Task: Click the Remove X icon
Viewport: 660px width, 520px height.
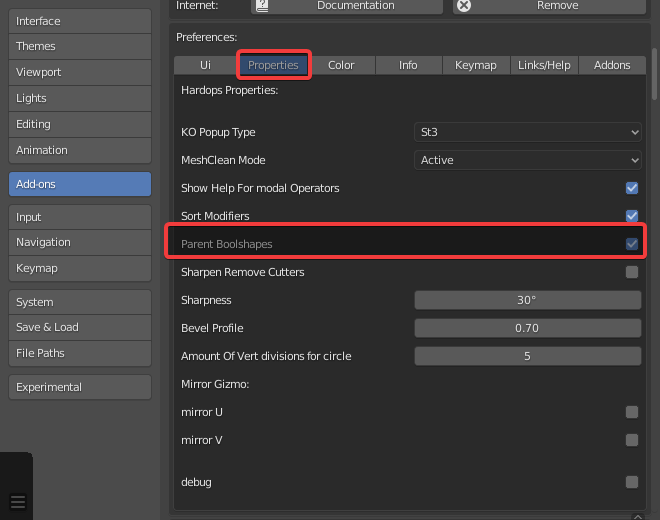Action: coord(464,6)
